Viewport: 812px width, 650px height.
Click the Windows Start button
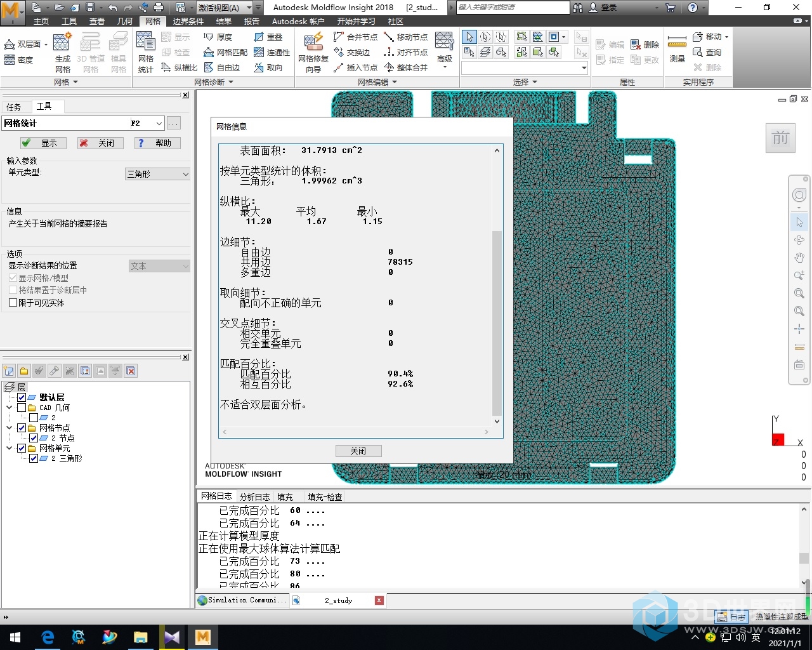tap(15, 637)
